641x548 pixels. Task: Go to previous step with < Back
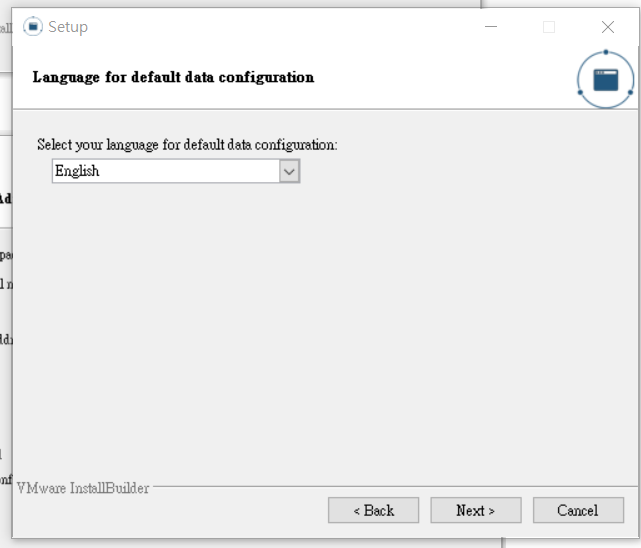coord(374,510)
